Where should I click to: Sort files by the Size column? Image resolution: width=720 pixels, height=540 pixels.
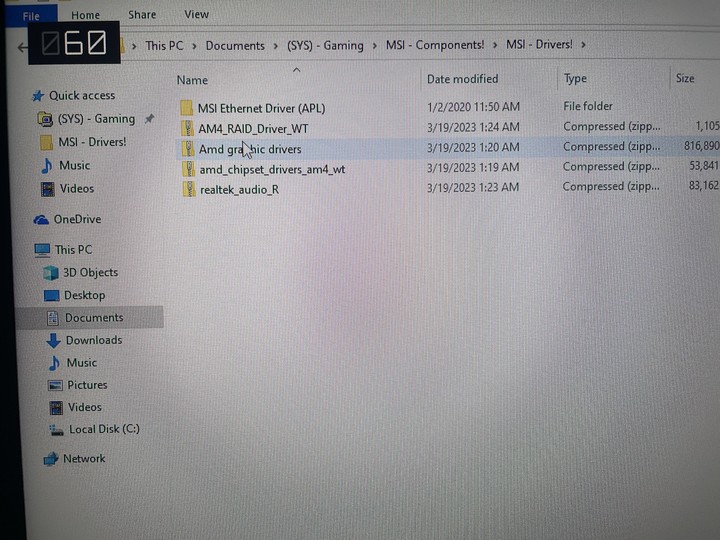[685, 78]
